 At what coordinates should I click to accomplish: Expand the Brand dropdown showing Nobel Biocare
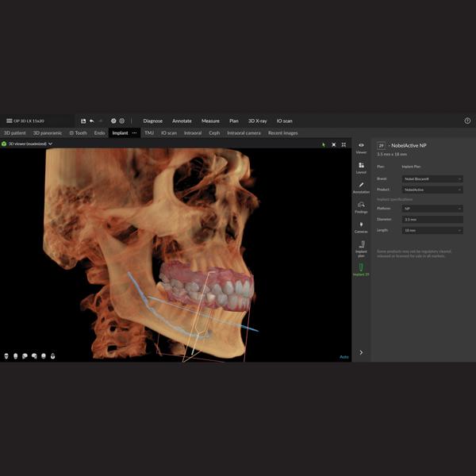(432, 179)
